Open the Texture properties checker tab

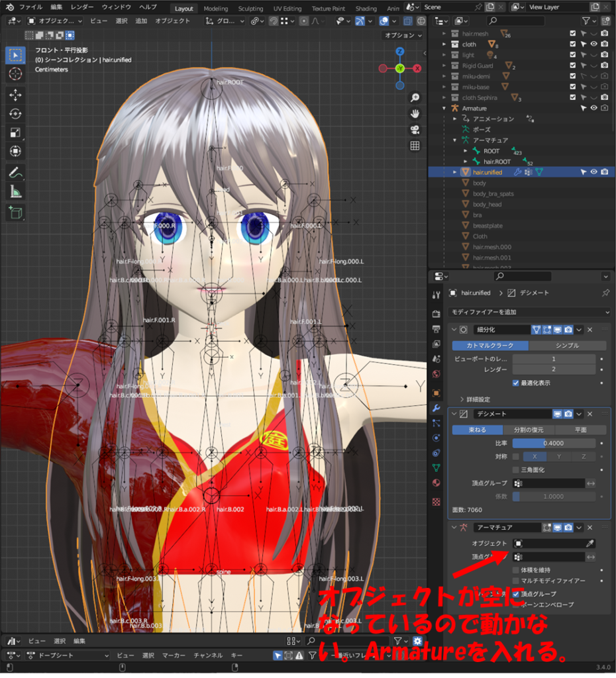[436, 502]
